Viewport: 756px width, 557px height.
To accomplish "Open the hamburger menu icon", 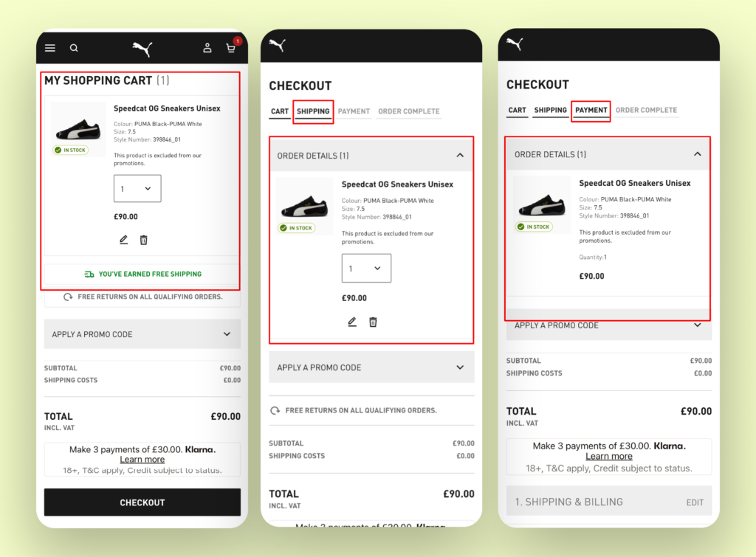I will coord(50,48).
